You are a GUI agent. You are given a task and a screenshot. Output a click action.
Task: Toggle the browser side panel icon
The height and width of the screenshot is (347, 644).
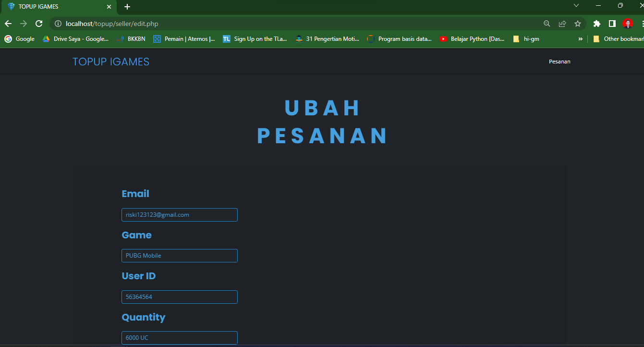coord(612,24)
